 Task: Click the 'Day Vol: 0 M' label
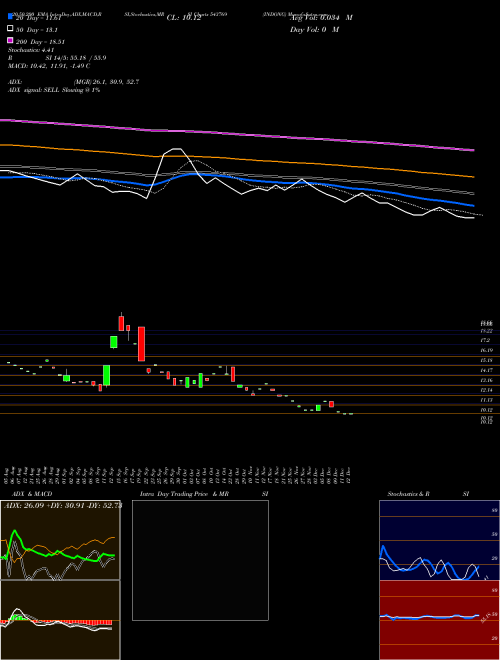coord(314,29)
